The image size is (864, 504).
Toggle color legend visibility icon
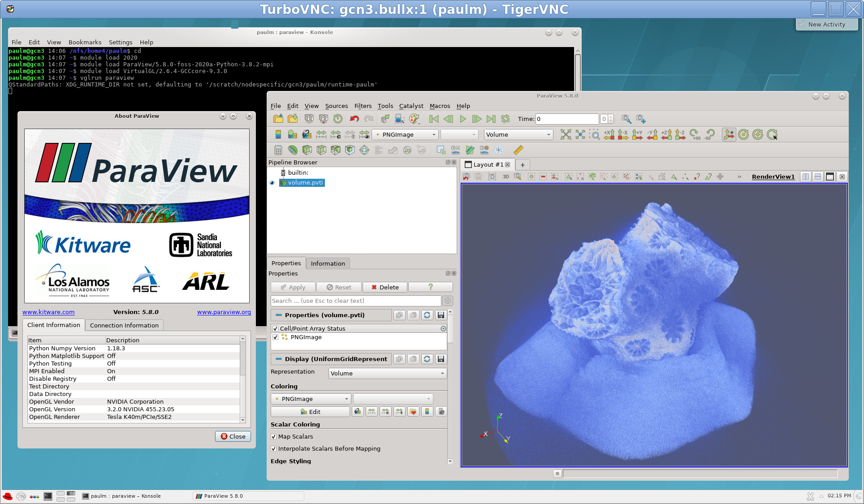pos(278,134)
